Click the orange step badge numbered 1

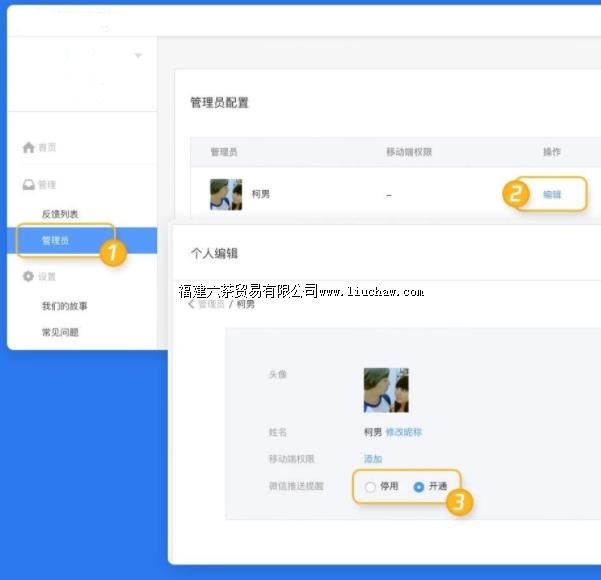[114, 253]
